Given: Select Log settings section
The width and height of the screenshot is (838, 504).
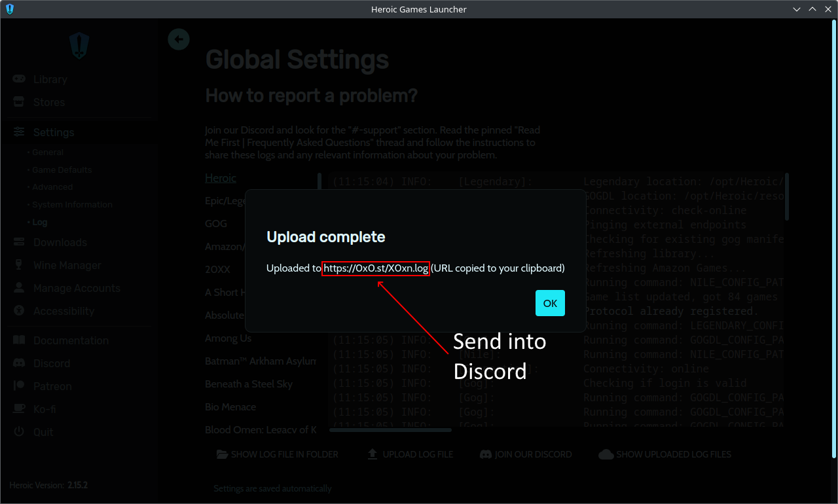Looking at the screenshot, I should [x=40, y=222].
